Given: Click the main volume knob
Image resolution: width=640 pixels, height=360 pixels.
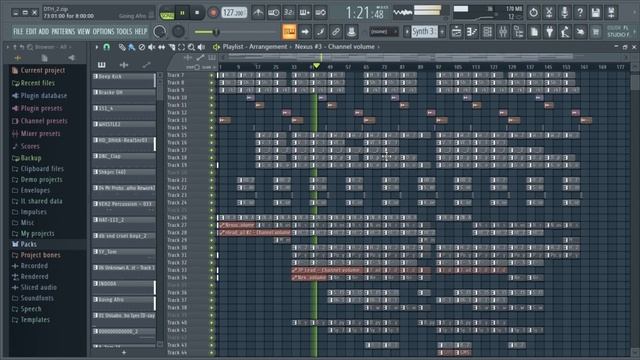Looking at the screenshot, I should (x=160, y=31).
